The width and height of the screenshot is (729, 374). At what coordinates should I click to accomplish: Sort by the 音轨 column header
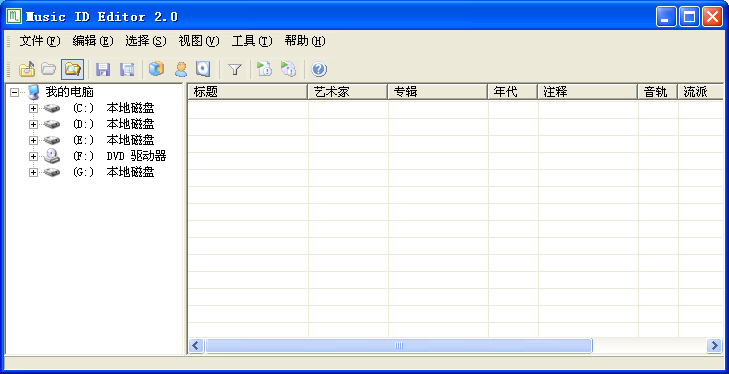[x=658, y=92]
